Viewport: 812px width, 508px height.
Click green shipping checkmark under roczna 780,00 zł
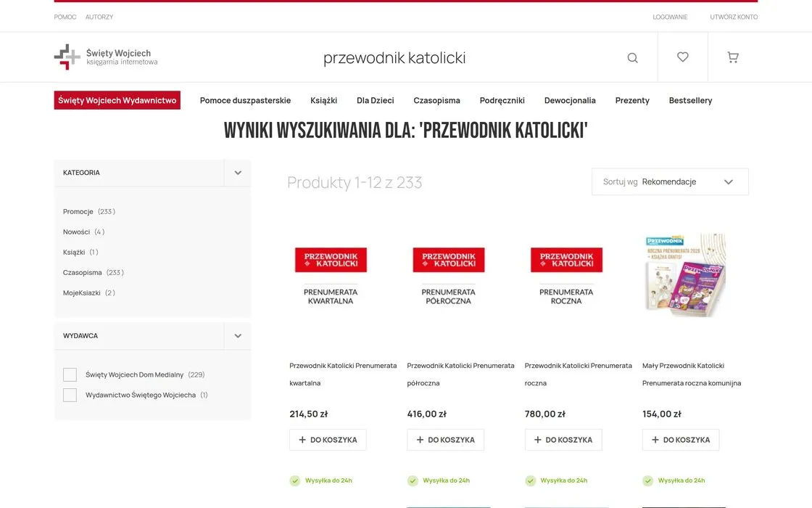point(530,480)
